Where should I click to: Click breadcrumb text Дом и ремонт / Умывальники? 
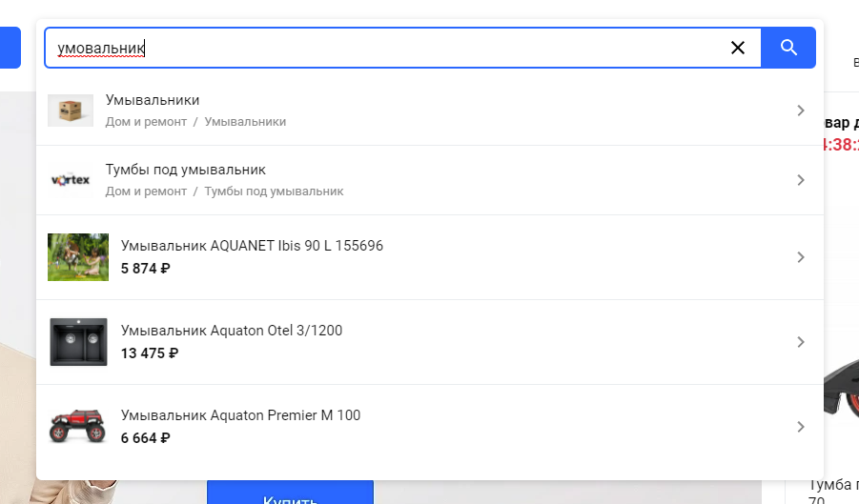pyautogui.click(x=195, y=122)
